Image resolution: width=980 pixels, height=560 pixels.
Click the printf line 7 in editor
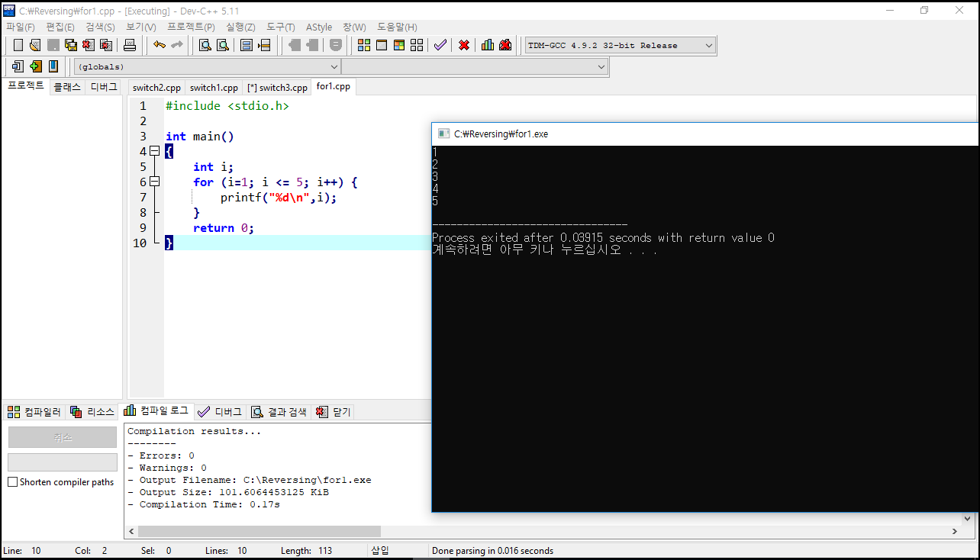(279, 197)
